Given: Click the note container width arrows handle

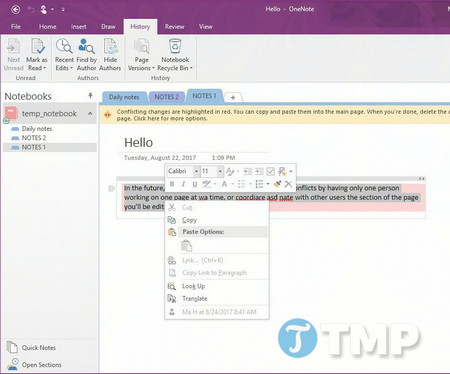Looking at the screenshot, I should 422,179.
